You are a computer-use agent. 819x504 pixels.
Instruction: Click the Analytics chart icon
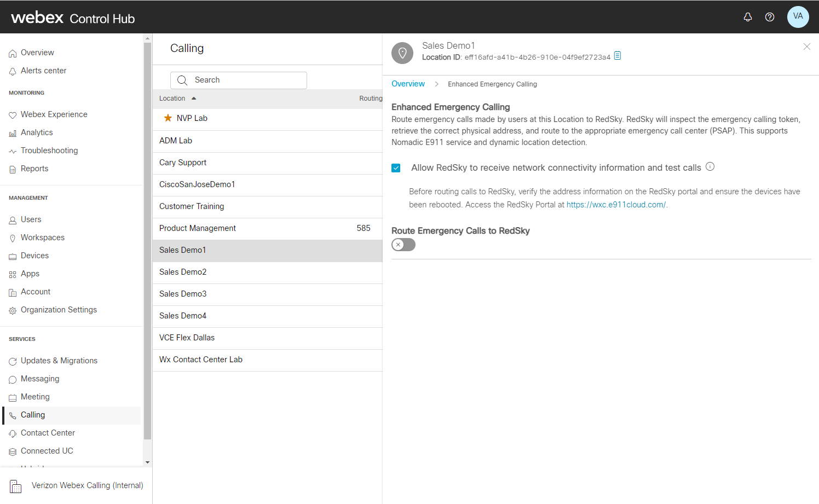pyautogui.click(x=13, y=134)
